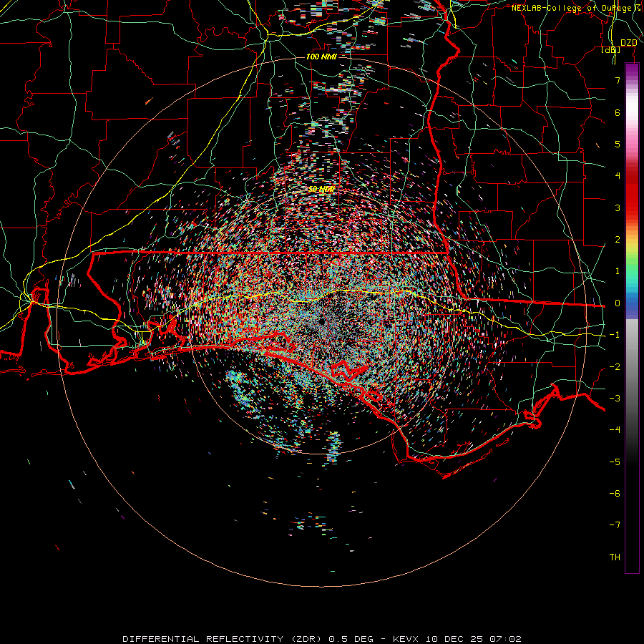Click the [dB] units label
Image resolution: width=644 pixels, height=644 pixels.
pos(611,50)
